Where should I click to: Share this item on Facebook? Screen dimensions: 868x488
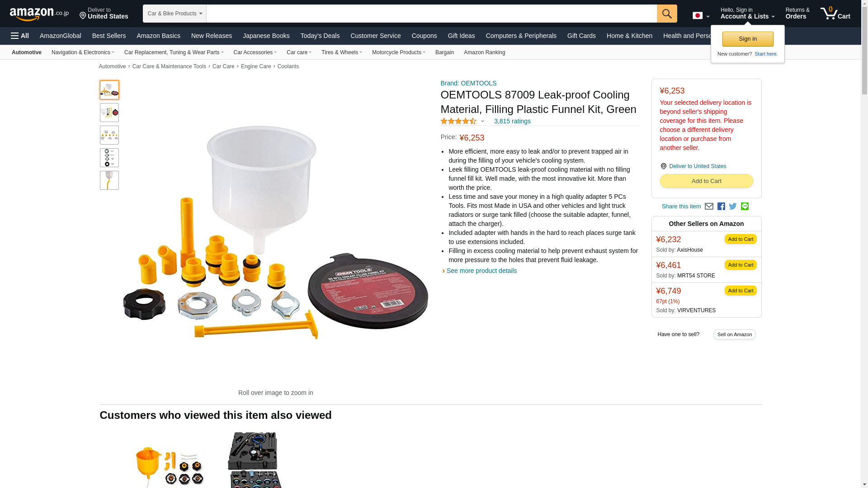point(721,206)
